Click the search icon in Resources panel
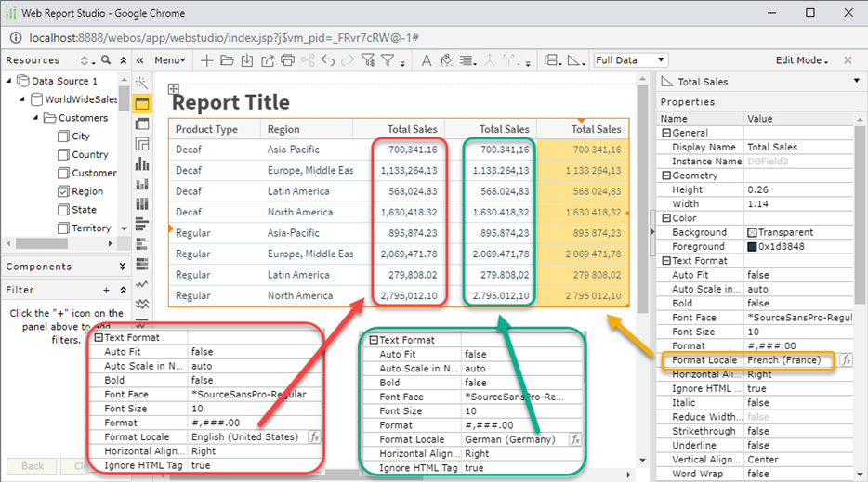Image resolution: width=868 pixels, height=482 pixels. [106, 59]
